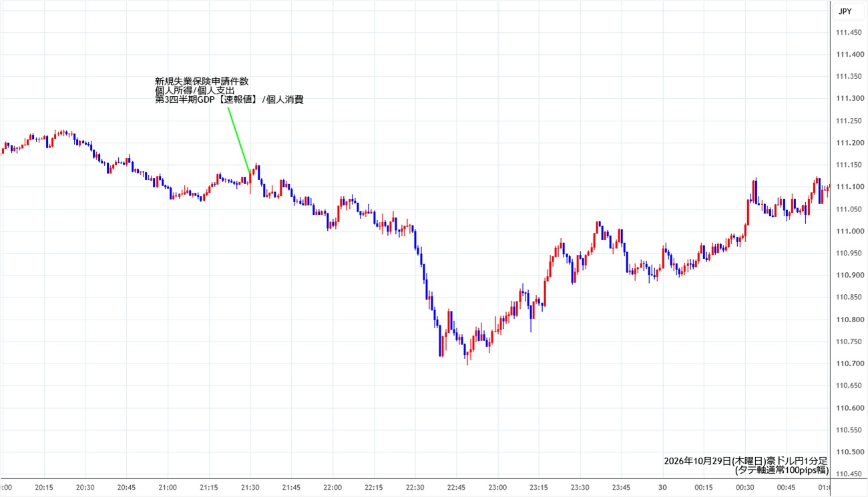The image size is (868, 497).
Task: Click the 30 date marker on time axis
Action: [662, 488]
